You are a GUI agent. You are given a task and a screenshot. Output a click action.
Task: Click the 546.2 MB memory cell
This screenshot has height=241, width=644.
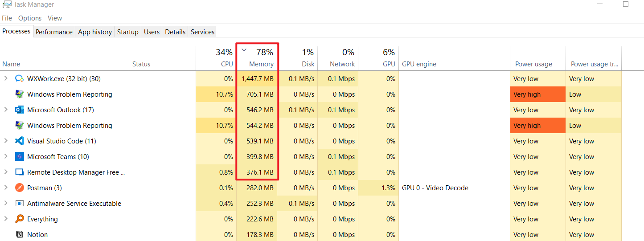coord(257,110)
